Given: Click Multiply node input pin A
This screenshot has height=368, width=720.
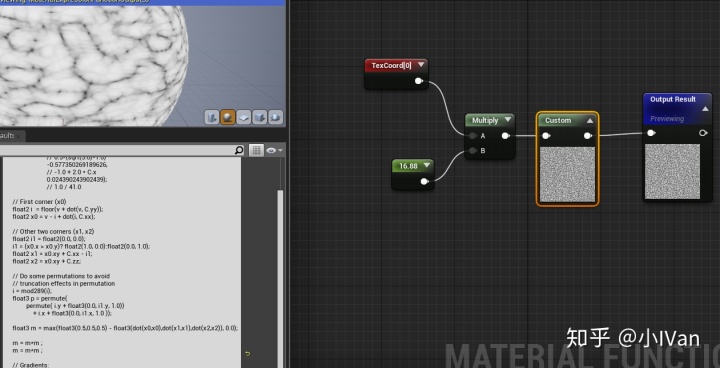Looking at the screenshot, I should pos(472,136).
